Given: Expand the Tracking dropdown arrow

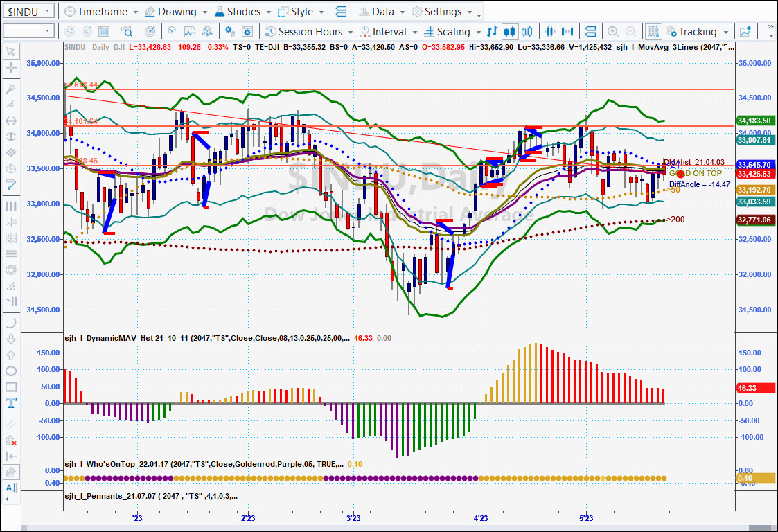Looking at the screenshot, I should [x=726, y=33].
